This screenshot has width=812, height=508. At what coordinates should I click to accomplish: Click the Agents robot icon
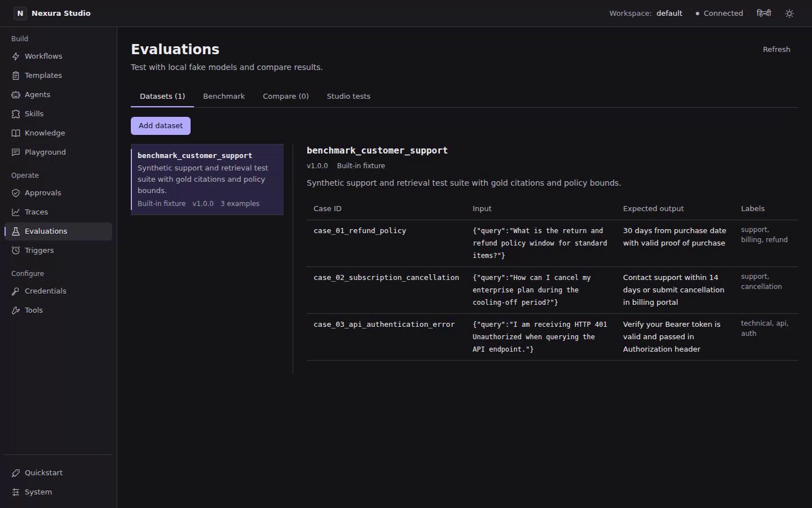point(16,95)
